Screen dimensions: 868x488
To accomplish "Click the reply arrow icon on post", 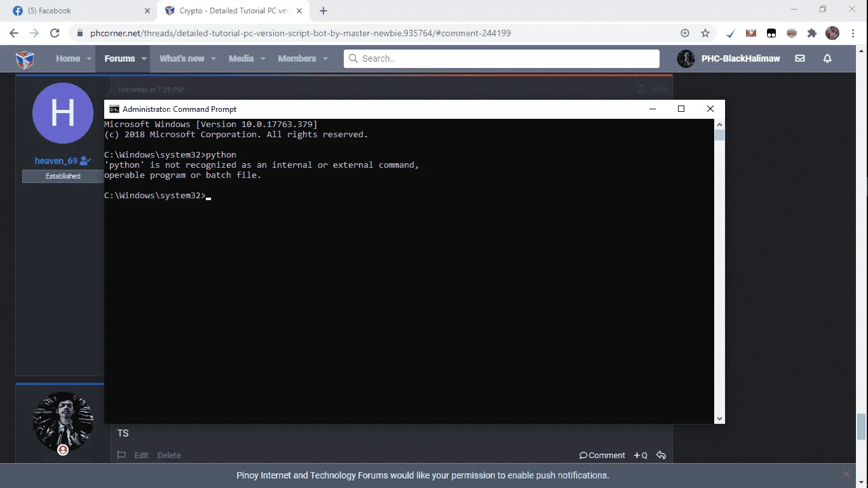I will tap(661, 455).
